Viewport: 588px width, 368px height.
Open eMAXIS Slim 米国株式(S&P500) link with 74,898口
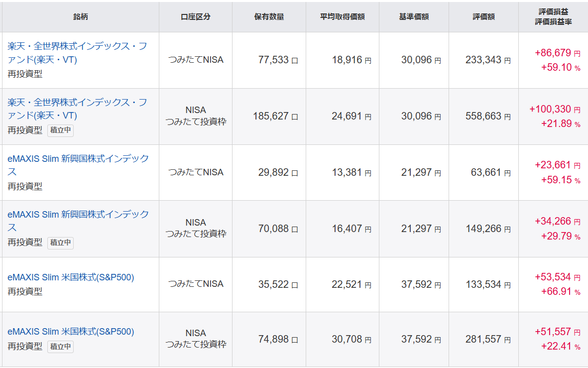(71, 332)
